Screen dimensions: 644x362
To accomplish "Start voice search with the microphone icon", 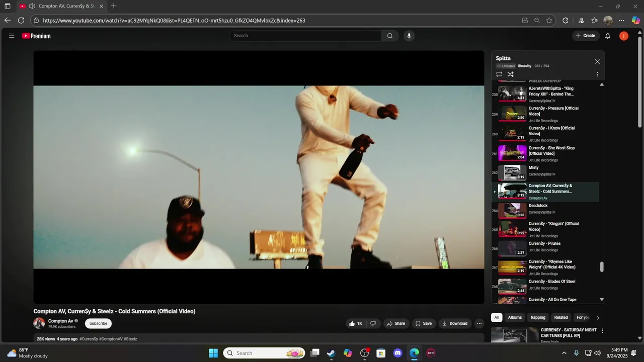I will [x=409, y=36].
